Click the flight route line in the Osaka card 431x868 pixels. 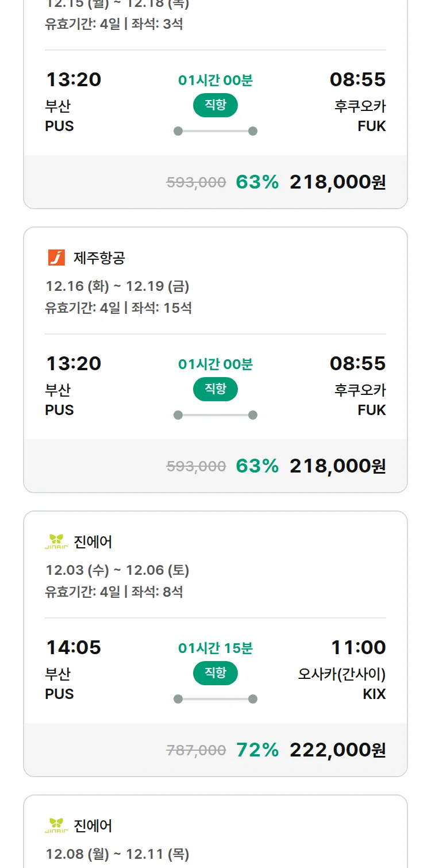point(215,699)
